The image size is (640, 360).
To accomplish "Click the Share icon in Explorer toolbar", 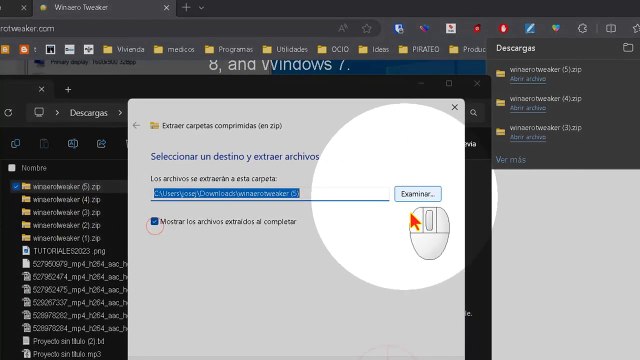I will click(x=101, y=144).
